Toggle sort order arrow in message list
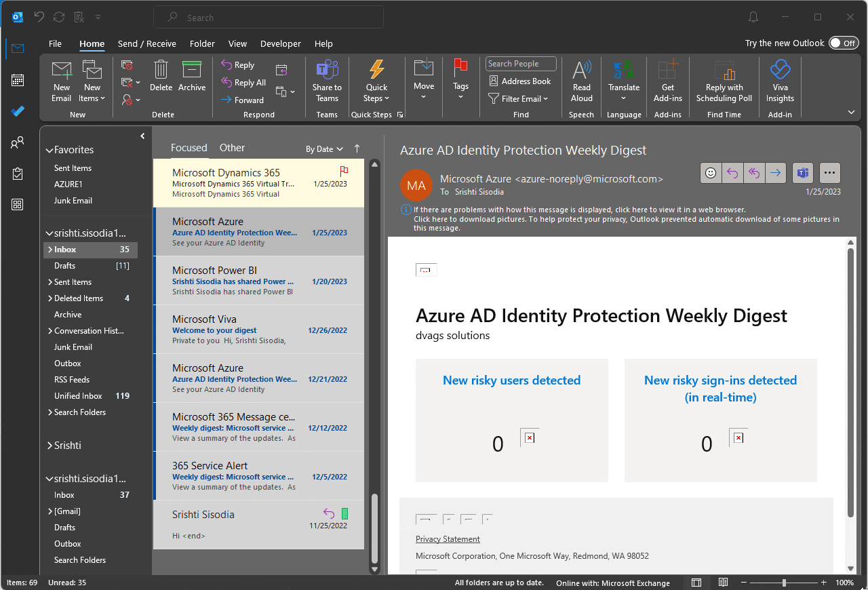Image resolution: width=868 pixels, height=590 pixels. (x=357, y=149)
